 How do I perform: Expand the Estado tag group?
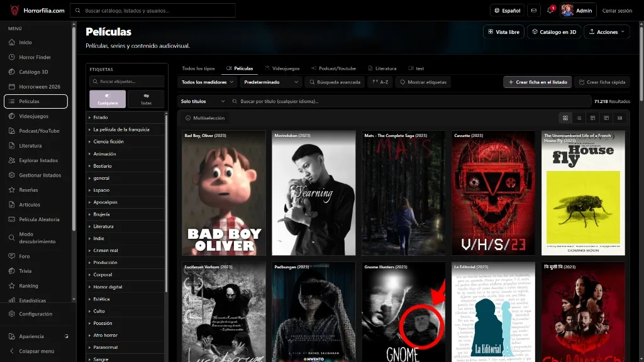click(x=125, y=118)
